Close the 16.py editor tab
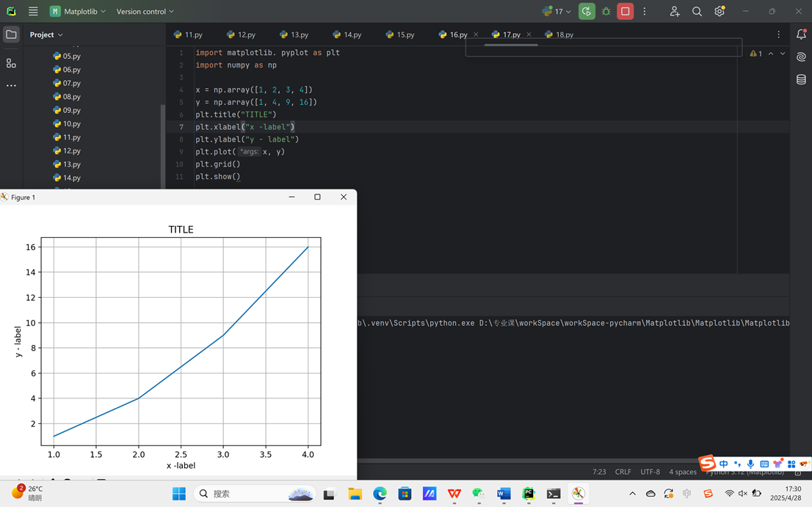Viewport: 812px width, 507px height. (476, 34)
